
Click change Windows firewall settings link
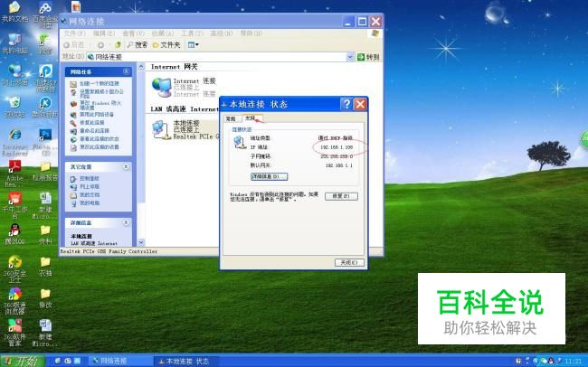[96, 105]
